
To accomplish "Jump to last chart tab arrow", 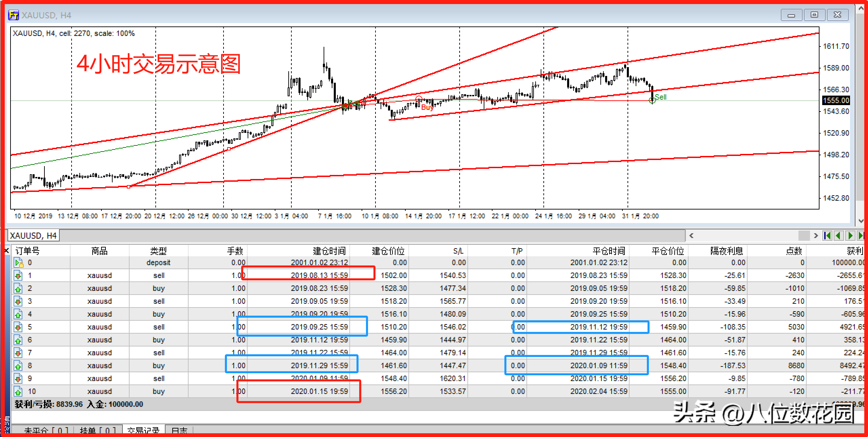I will coord(861,236).
